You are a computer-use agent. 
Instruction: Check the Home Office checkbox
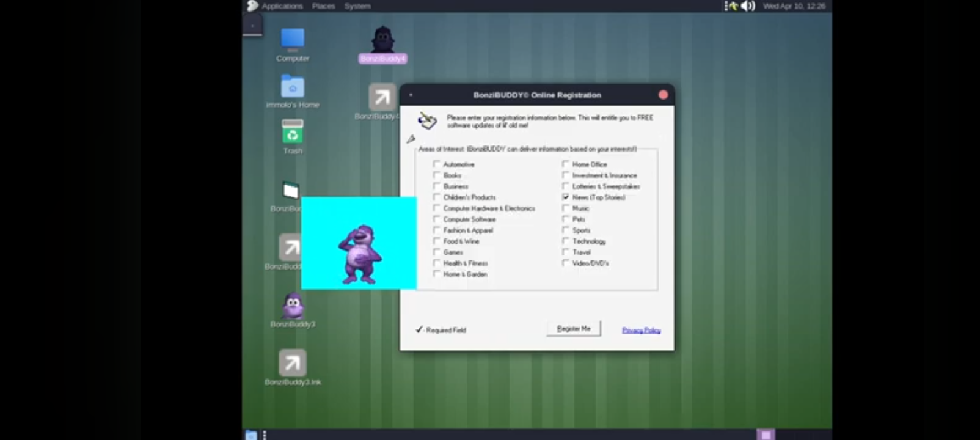(x=566, y=164)
